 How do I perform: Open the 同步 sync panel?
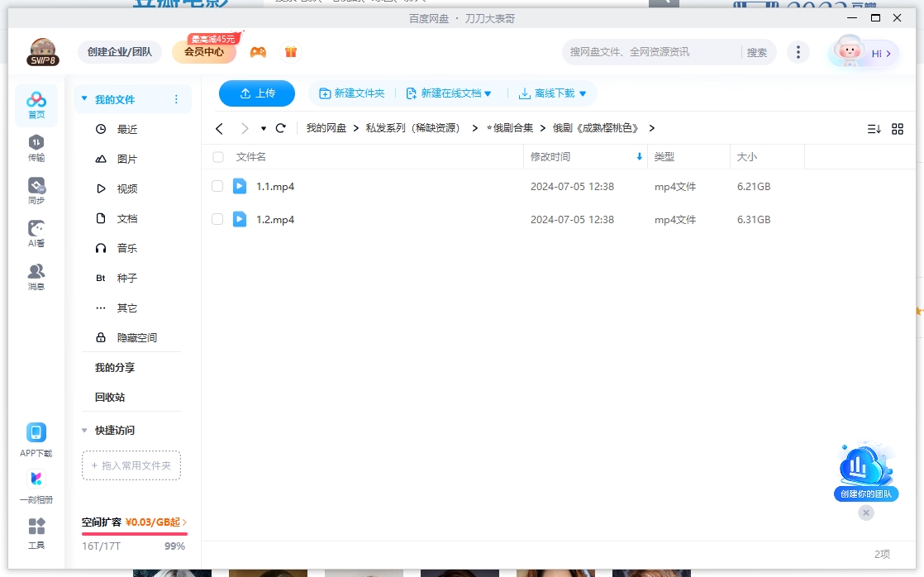[36, 188]
